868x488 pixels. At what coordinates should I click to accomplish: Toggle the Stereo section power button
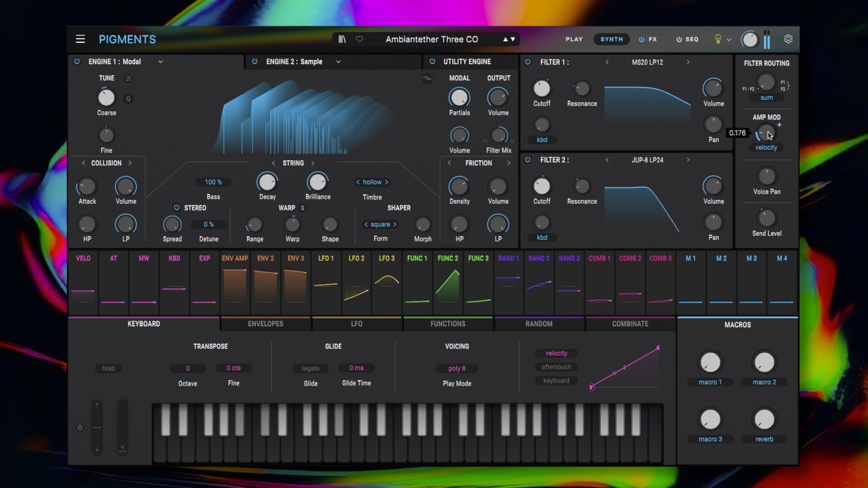point(176,208)
